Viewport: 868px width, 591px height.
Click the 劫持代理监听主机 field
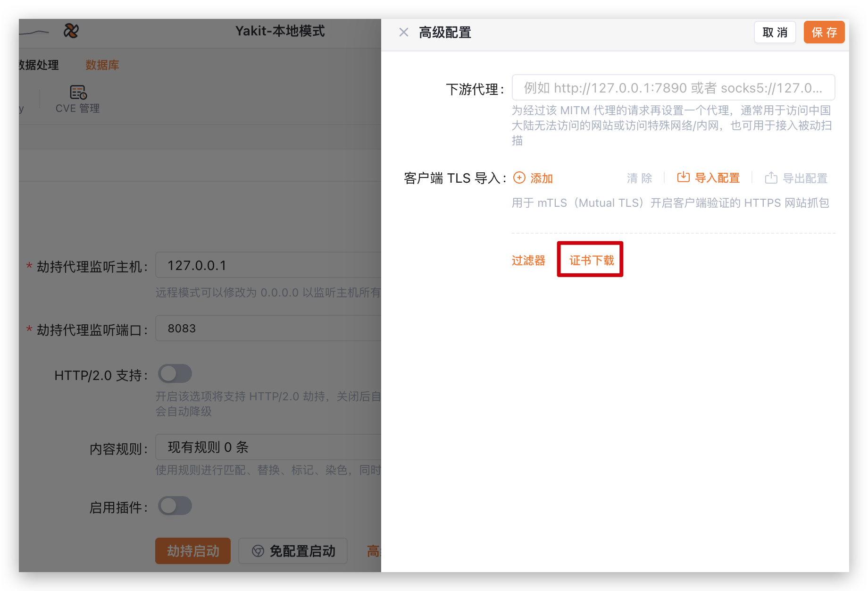pos(269,265)
